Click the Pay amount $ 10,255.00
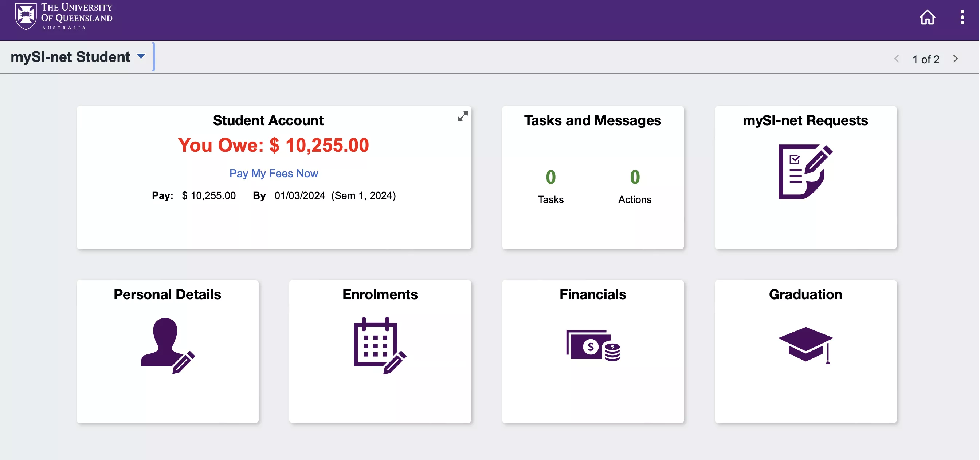 point(208,195)
